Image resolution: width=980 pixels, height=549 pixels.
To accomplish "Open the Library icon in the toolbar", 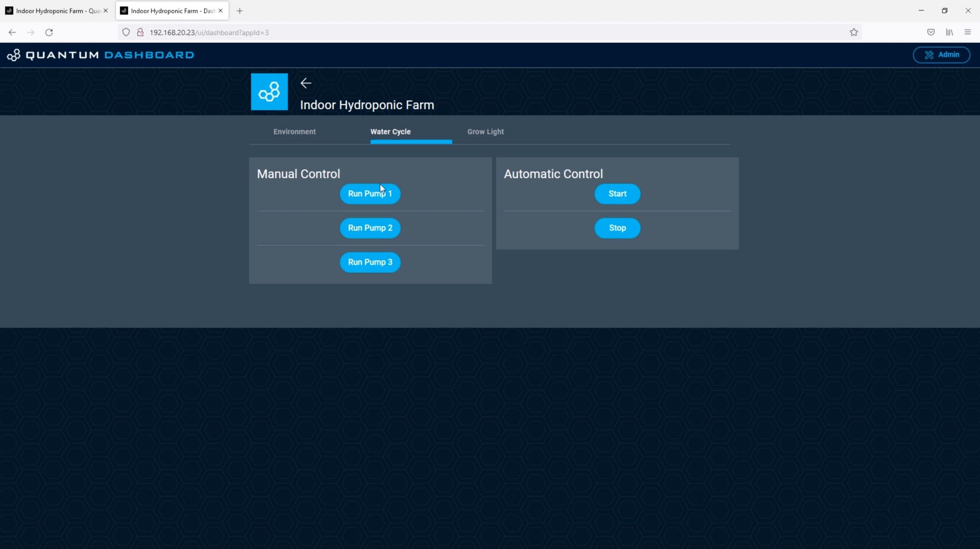I will (949, 33).
